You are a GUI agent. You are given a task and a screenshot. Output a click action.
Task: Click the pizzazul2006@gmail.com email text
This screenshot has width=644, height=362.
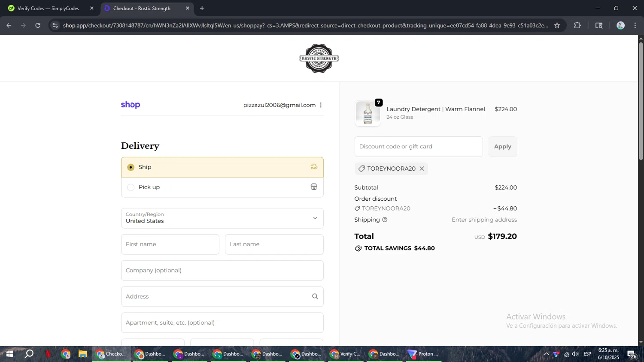point(279,105)
